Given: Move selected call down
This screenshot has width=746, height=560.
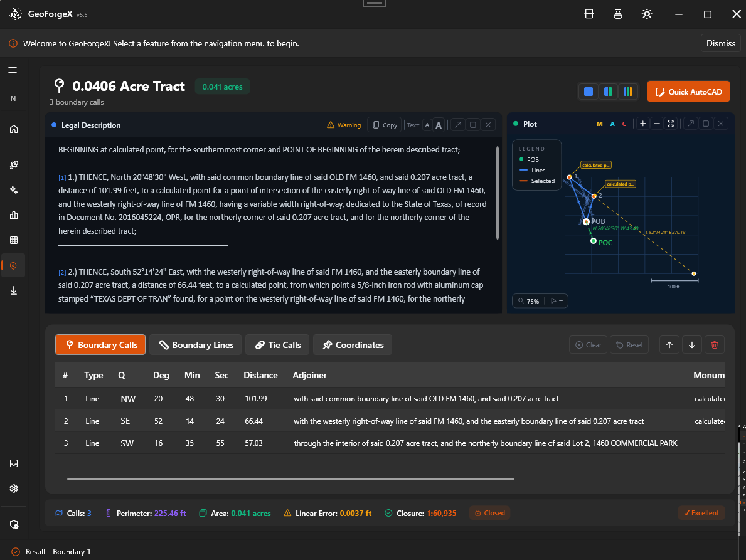Looking at the screenshot, I should point(692,345).
